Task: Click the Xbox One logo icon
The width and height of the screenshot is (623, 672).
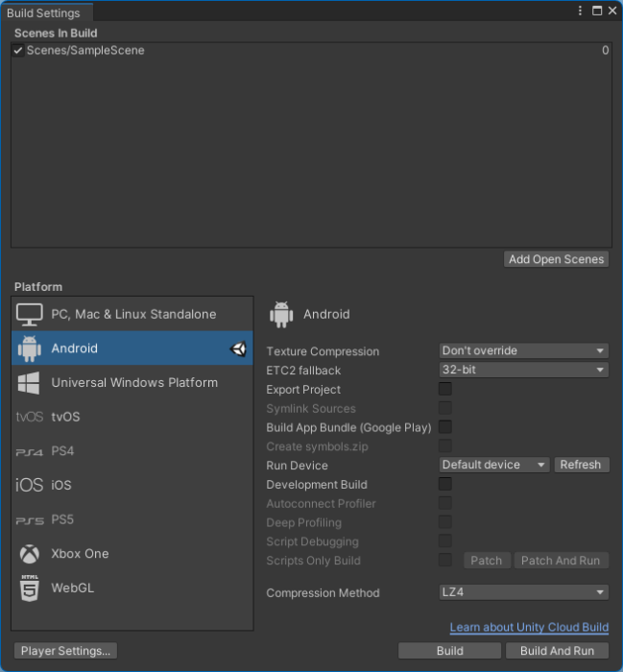Action: point(30,554)
